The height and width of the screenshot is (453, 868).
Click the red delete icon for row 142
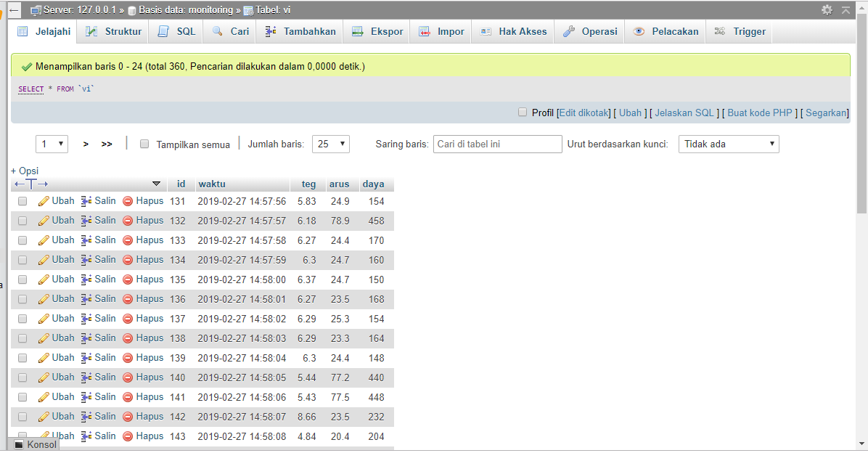point(128,417)
